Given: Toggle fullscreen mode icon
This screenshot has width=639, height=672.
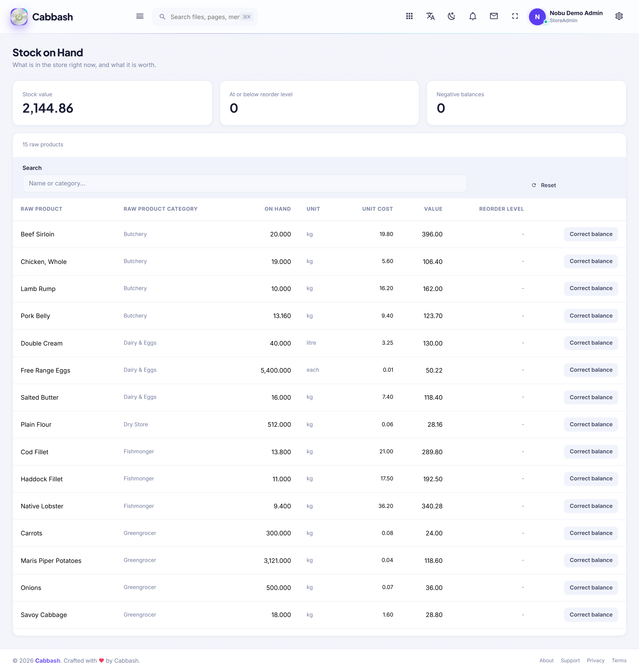Looking at the screenshot, I should (x=515, y=16).
